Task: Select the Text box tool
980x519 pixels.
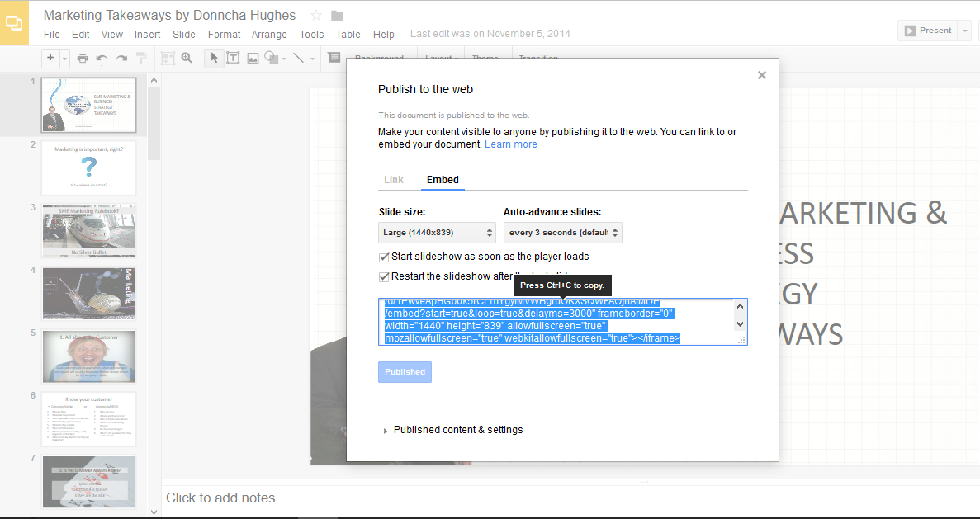Action: pyautogui.click(x=233, y=58)
